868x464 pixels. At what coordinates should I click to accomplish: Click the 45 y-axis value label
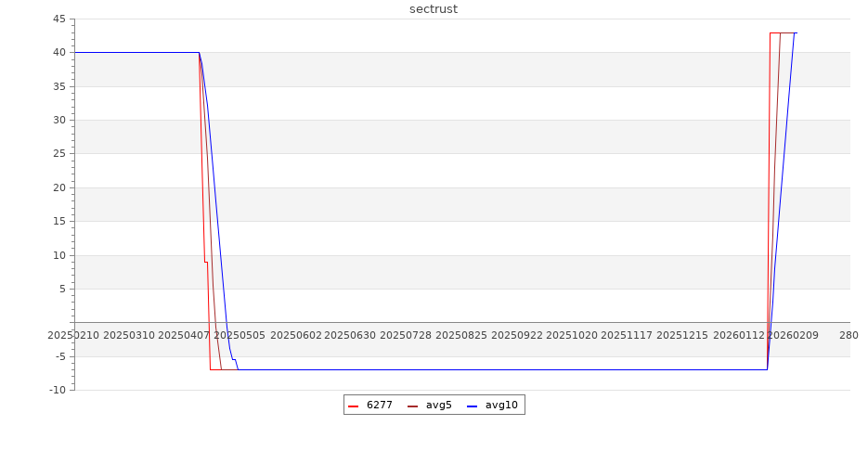(58, 19)
